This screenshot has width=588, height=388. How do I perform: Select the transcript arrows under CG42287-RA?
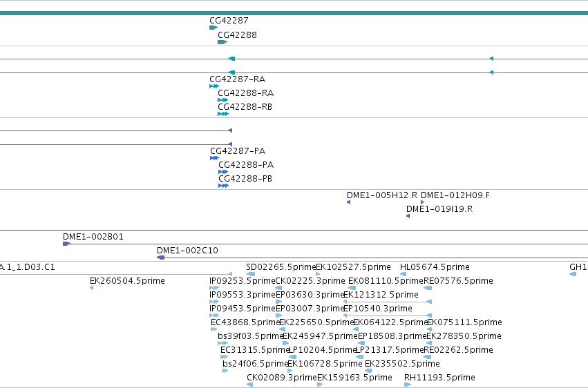point(214,86)
